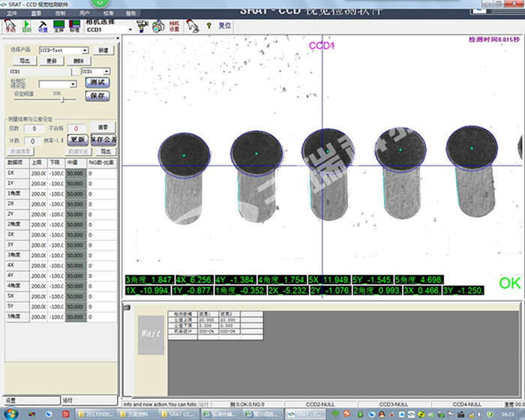525x420 pixels.
Task: Click the counter (计数) field
Action: coord(32,141)
